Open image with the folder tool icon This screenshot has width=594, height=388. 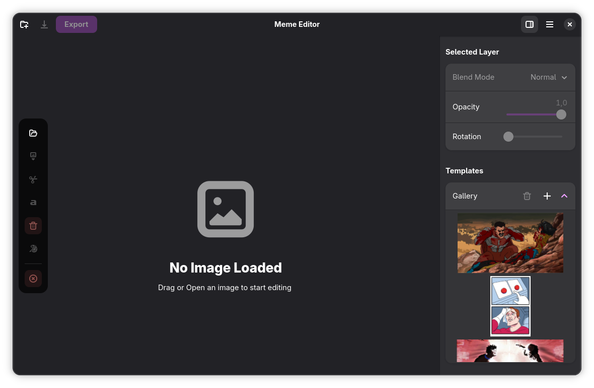coord(33,133)
